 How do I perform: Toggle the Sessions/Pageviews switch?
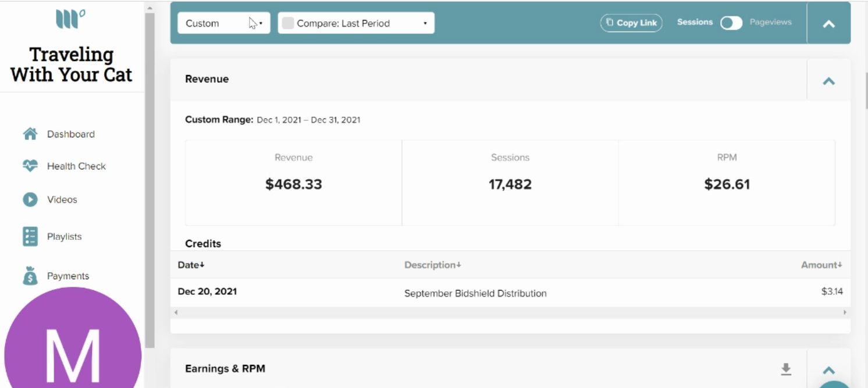731,23
